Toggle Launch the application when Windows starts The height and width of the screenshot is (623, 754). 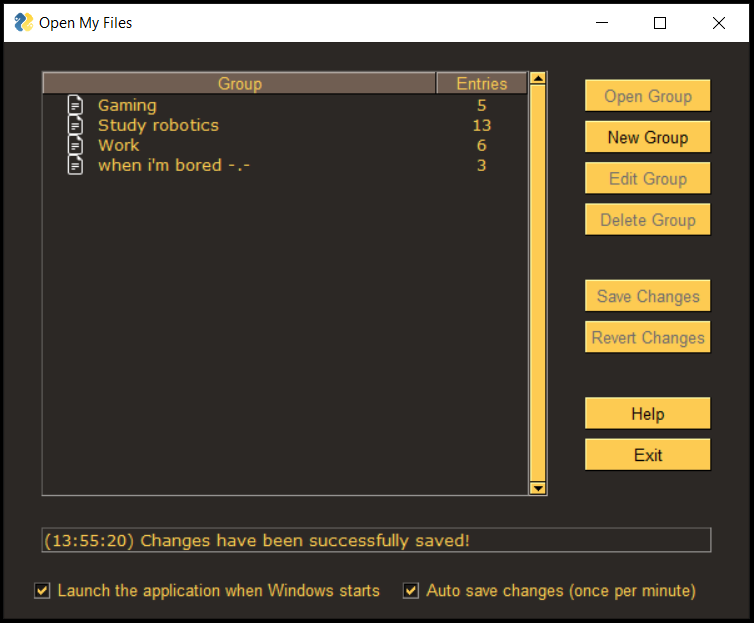click(42, 590)
